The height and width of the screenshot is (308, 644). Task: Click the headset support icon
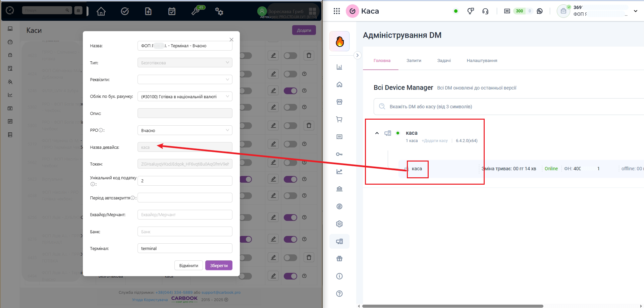tap(485, 11)
